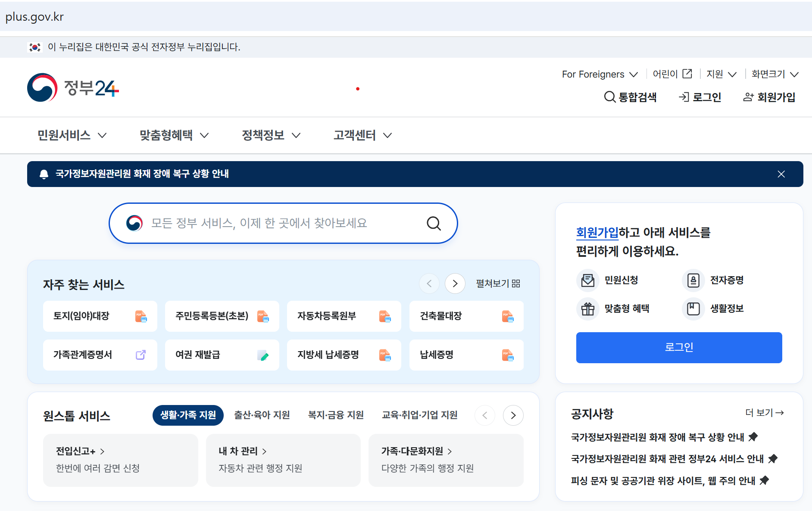Click the magnifier icon in search box
Screen dimensions: 812x511
point(434,223)
